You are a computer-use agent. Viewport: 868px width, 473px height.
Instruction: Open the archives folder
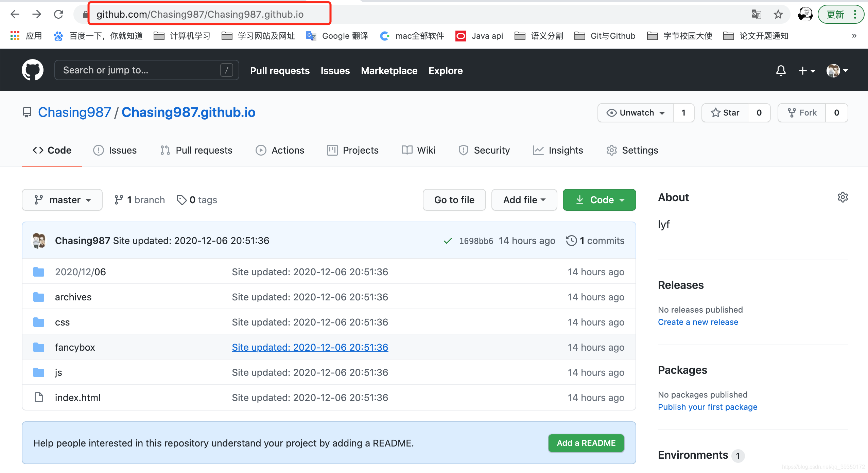(x=73, y=297)
